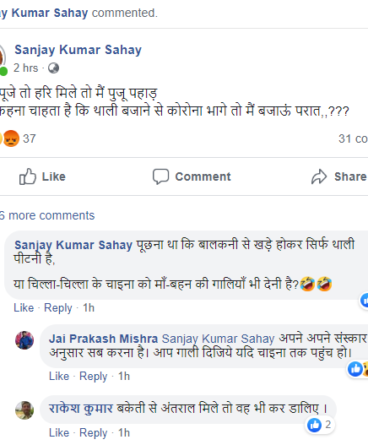Open the 31 comments count
368x445 pixels.
(x=353, y=139)
